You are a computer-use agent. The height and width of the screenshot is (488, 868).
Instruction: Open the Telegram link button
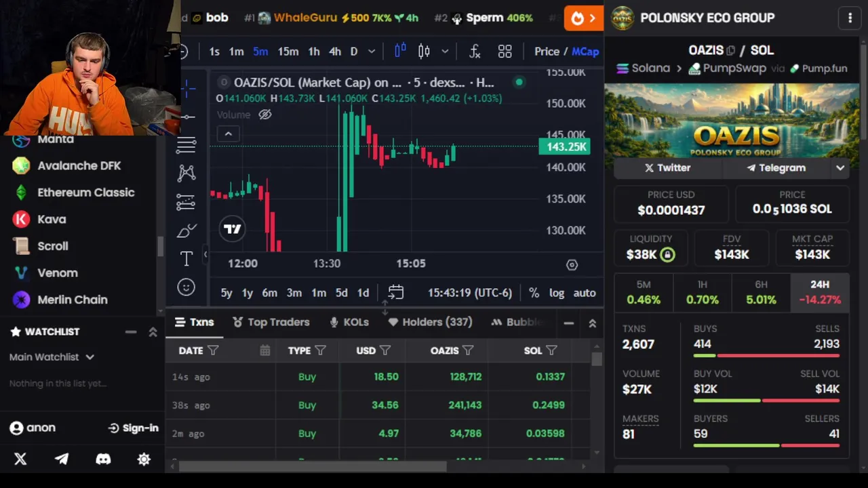[x=776, y=167]
